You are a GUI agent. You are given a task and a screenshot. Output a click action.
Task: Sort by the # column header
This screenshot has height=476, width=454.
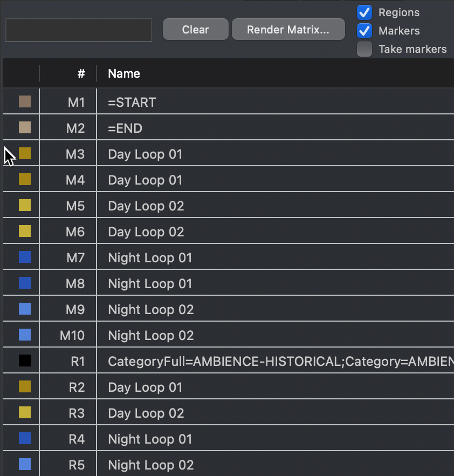81,74
